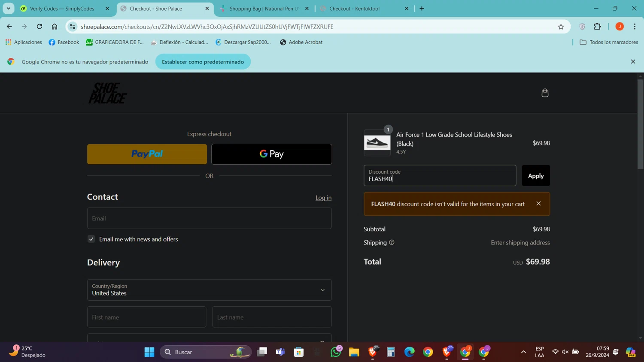Click the Last name field
The width and height of the screenshot is (644, 362).
click(x=272, y=317)
